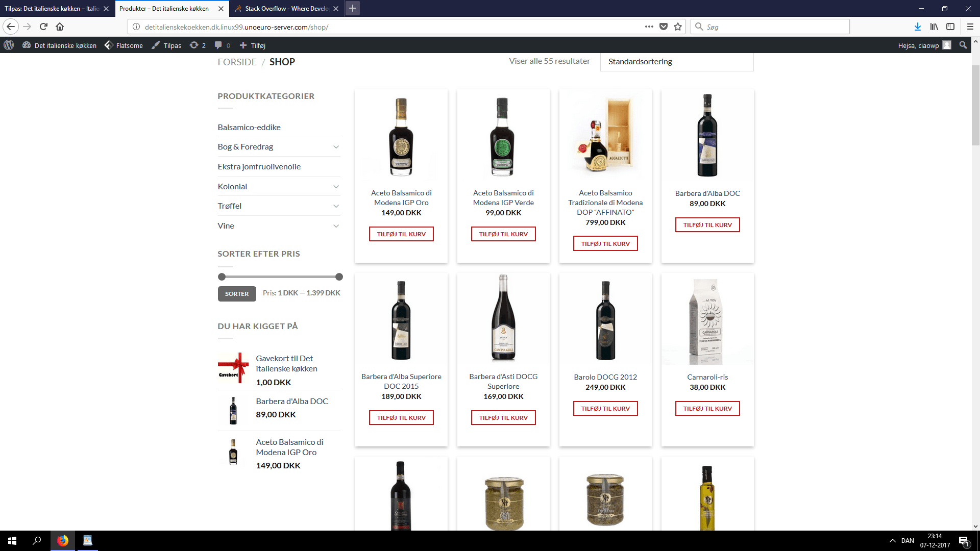
Task: Expand the Kolonial category chevron
Action: pyautogui.click(x=336, y=187)
